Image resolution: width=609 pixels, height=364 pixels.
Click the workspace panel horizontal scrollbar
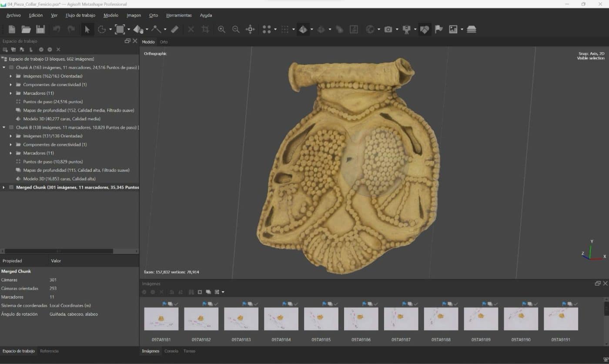pos(59,251)
